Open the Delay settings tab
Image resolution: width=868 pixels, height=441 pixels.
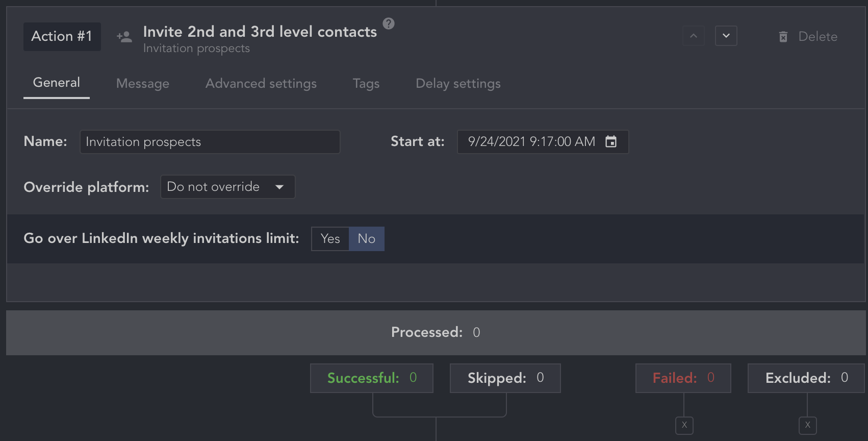coord(458,83)
